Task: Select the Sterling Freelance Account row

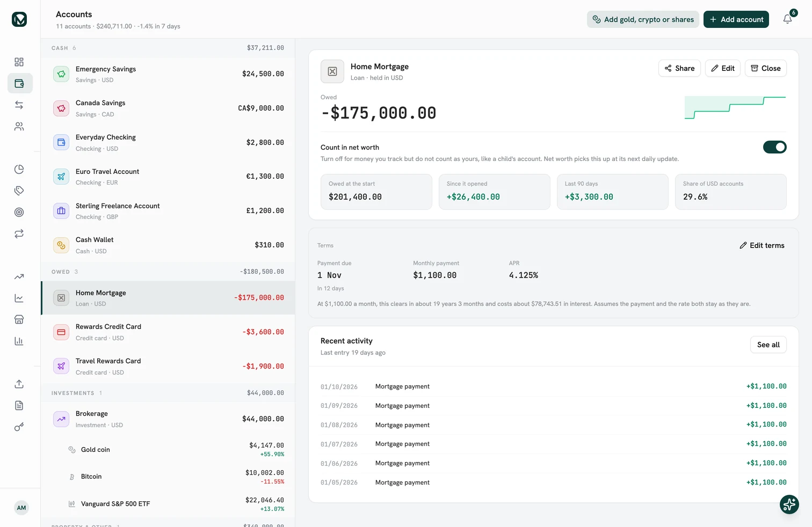Action: (x=168, y=211)
